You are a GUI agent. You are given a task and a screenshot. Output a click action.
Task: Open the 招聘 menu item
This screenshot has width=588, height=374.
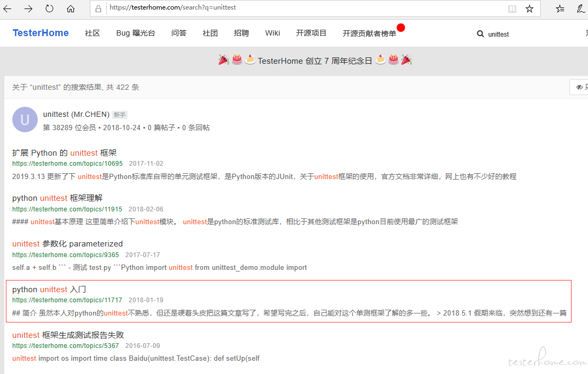(x=241, y=33)
